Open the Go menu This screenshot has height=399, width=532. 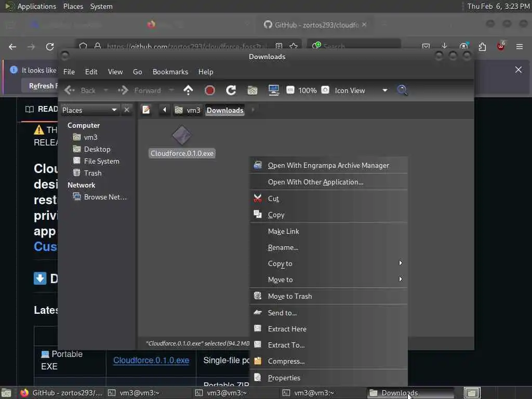tap(137, 72)
